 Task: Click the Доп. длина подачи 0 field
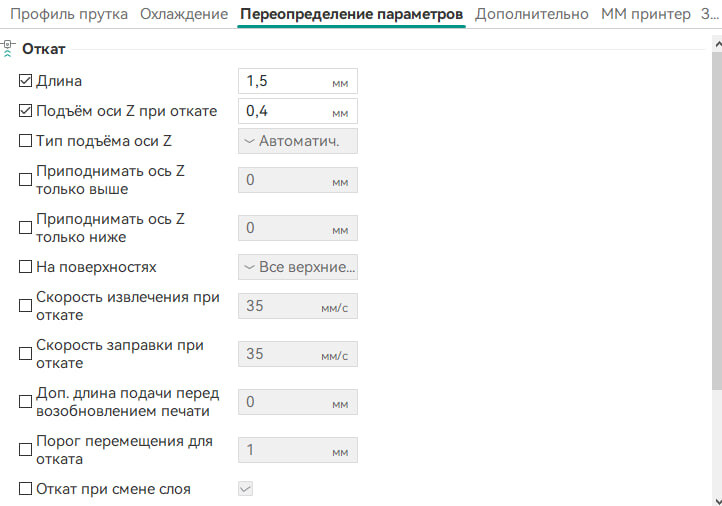[298, 402]
